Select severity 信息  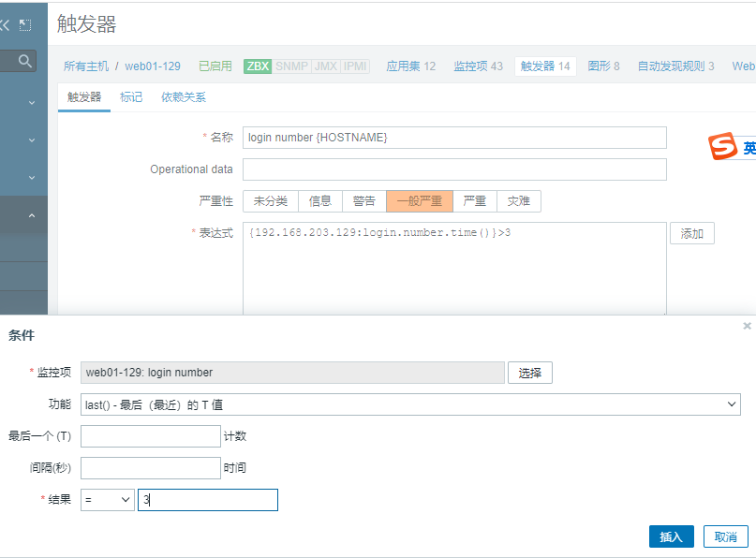(320, 201)
